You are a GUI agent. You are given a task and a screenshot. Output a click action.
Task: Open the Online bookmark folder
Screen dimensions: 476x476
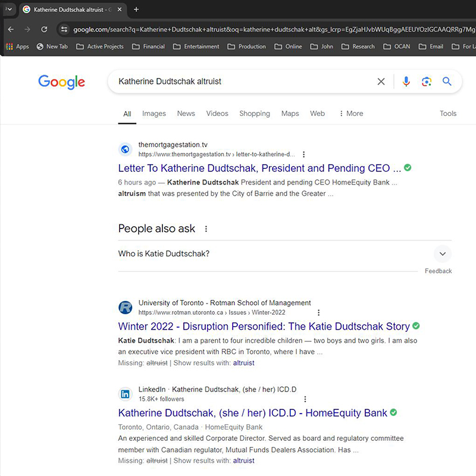[x=288, y=46]
